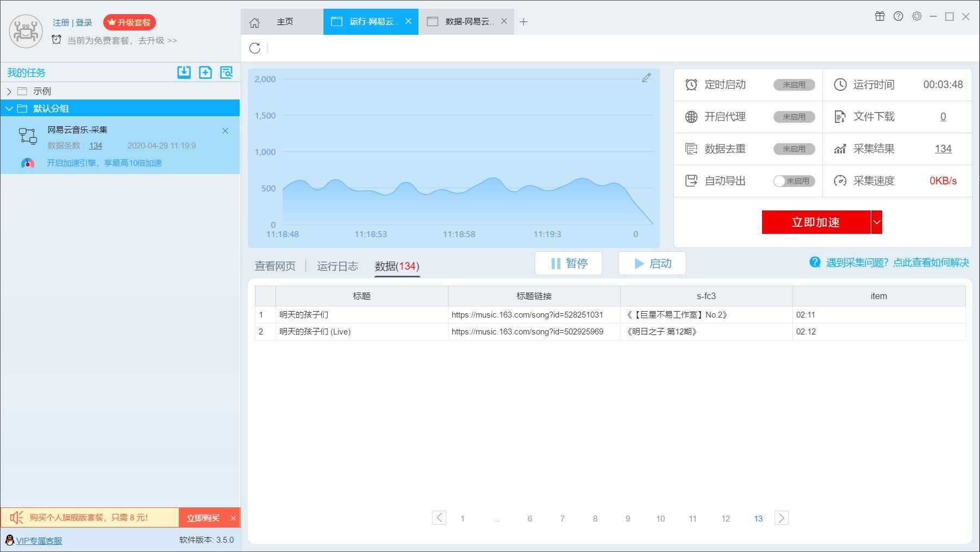Click the 标题 column header

pos(361,296)
